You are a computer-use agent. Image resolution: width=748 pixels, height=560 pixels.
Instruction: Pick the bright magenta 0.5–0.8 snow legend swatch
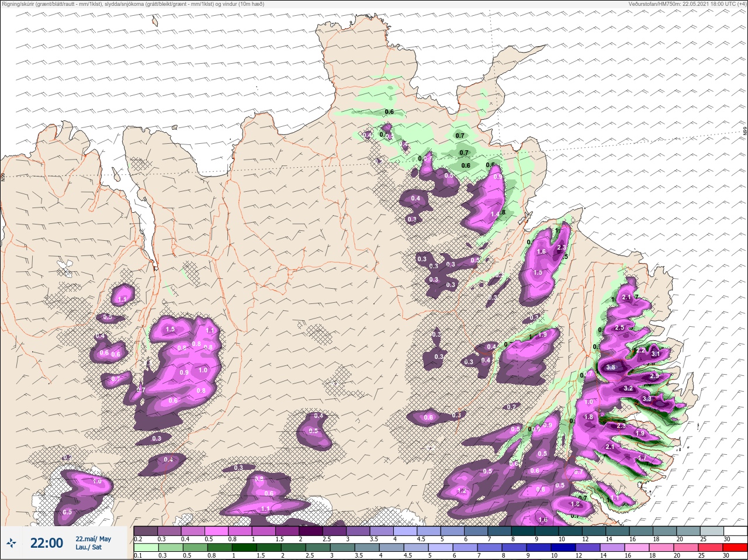217,531
